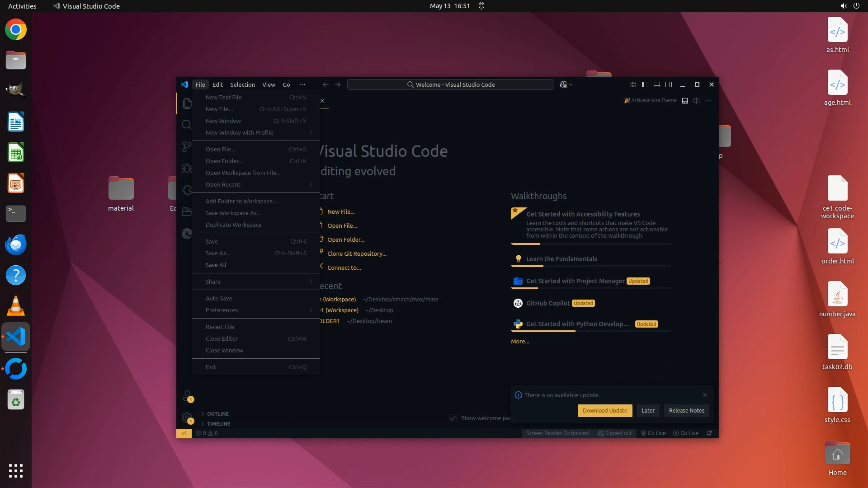Click the remote window status bar icon

tap(184, 433)
